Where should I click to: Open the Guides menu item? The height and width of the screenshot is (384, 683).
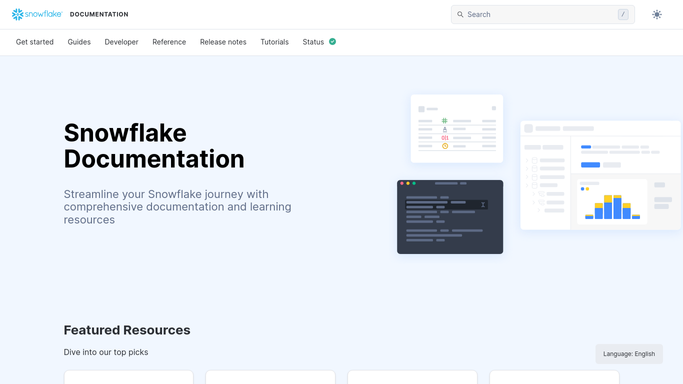[x=79, y=42]
